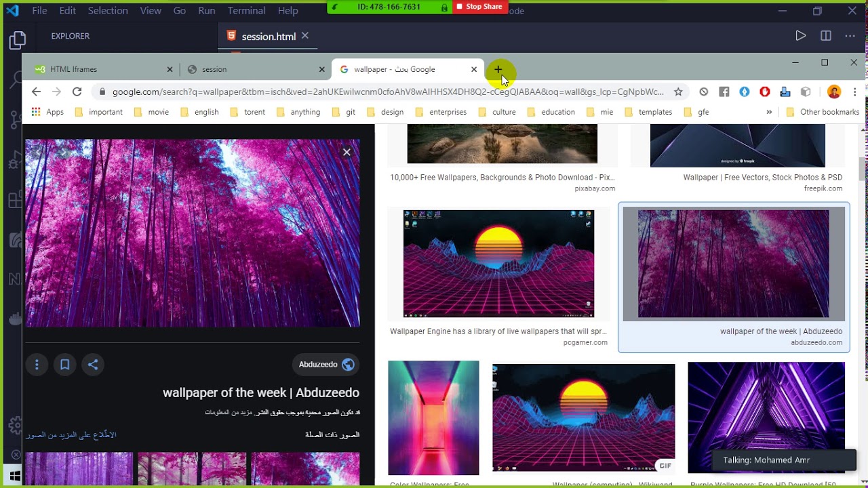
Task: Open the Selection menu in VS Code
Action: [x=108, y=11]
